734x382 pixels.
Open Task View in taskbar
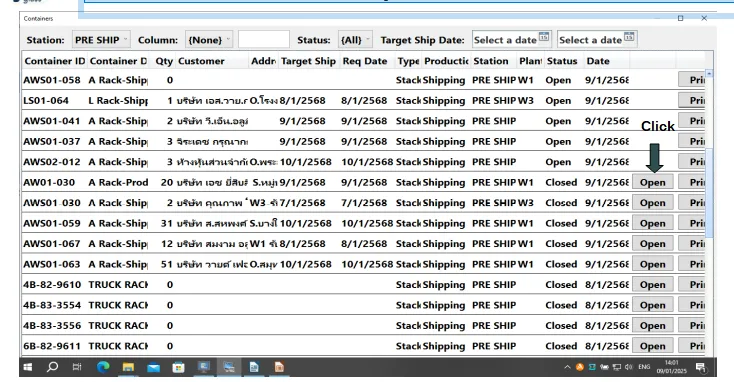[77, 367]
